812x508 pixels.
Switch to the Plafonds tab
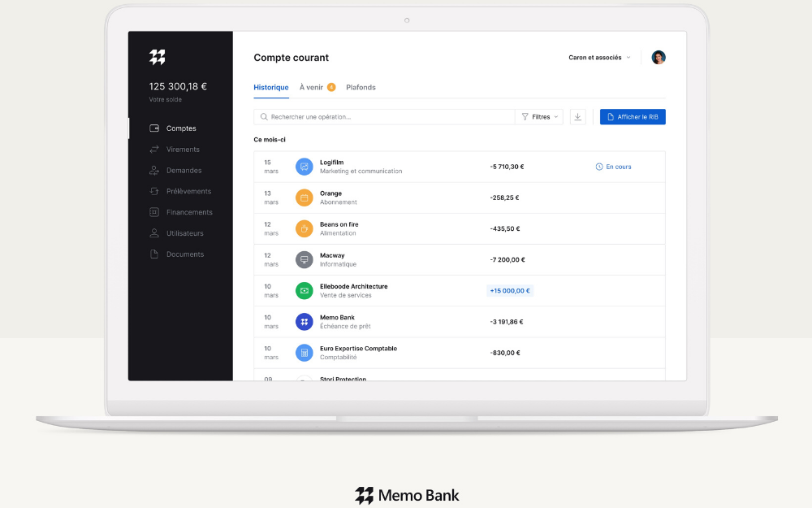361,87
